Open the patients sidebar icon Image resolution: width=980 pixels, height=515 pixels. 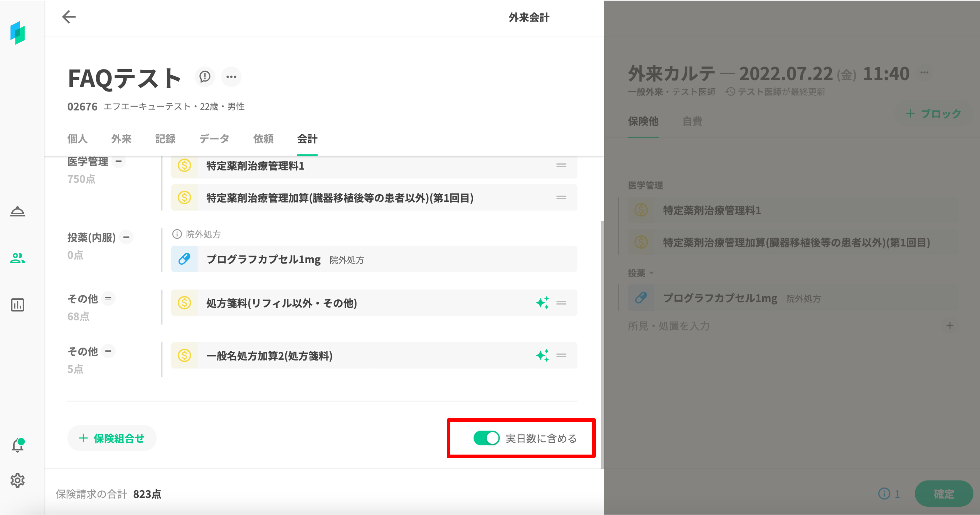point(18,259)
